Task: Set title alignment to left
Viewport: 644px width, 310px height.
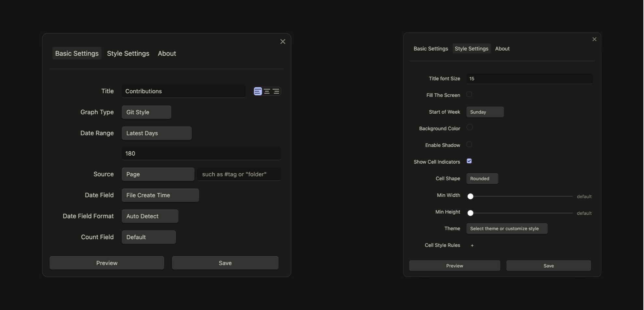Action: (x=258, y=91)
